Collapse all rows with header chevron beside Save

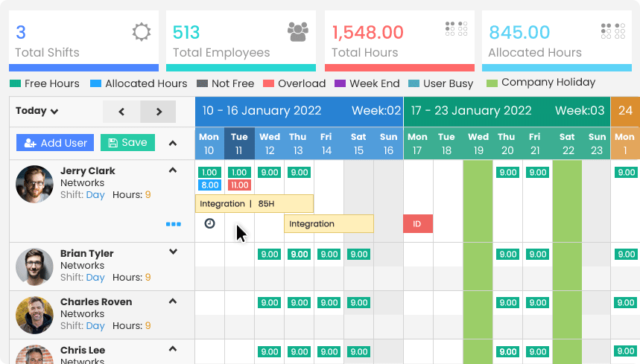point(173,143)
